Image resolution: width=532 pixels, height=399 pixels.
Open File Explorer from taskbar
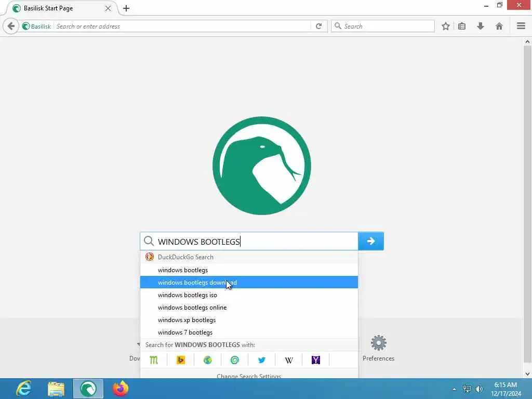(56, 389)
